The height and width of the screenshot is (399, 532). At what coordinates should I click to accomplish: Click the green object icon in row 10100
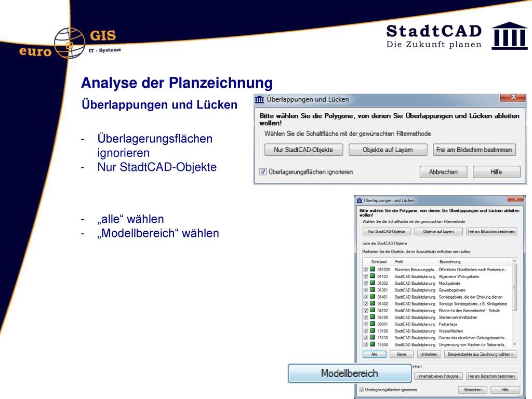click(372, 331)
